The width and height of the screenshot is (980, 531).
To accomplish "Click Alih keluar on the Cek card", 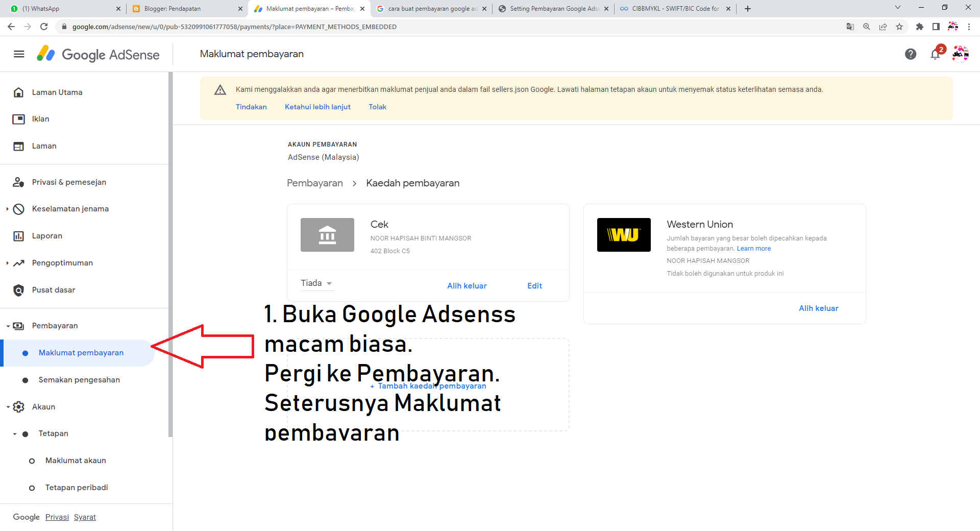I will click(x=467, y=286).
